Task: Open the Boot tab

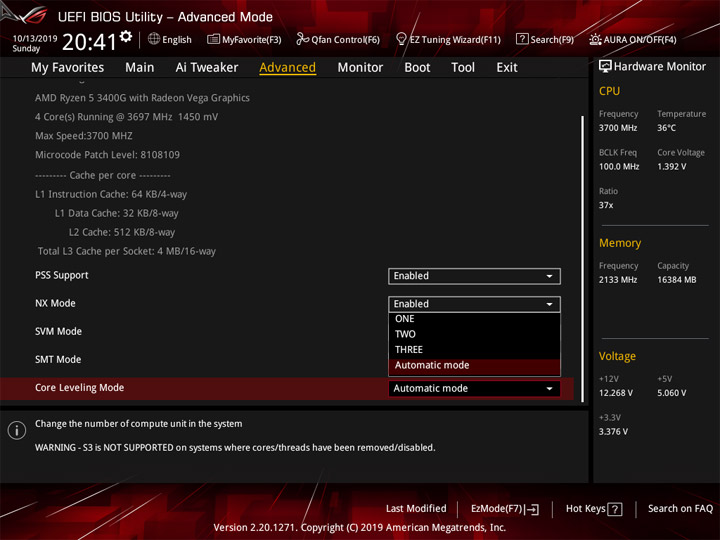Action: [x=417, y=68]
